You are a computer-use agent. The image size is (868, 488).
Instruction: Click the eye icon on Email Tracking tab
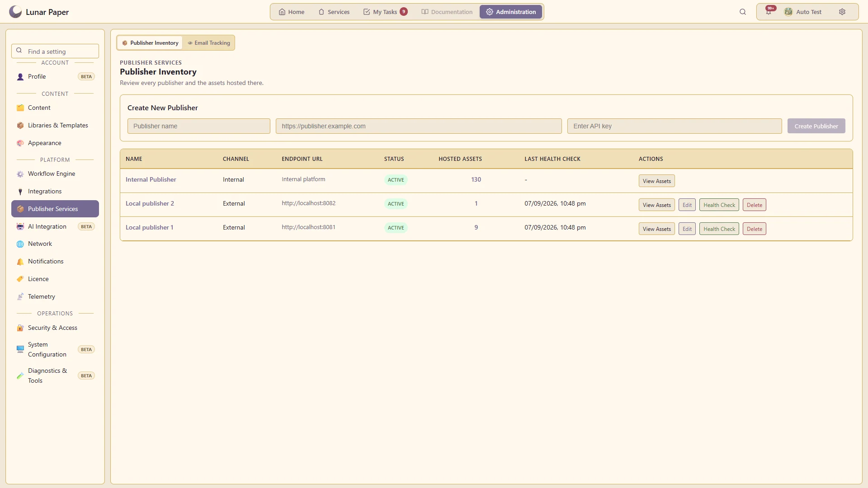[x=190, y=43]
